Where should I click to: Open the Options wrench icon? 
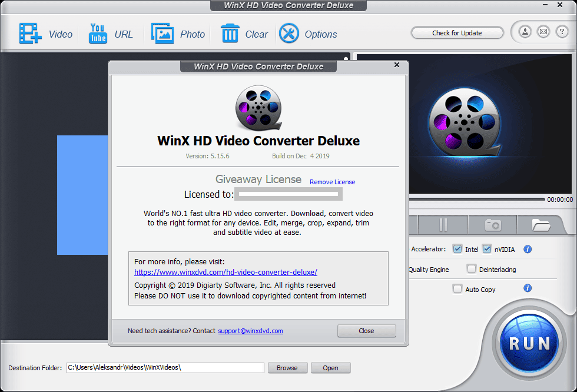289,34
